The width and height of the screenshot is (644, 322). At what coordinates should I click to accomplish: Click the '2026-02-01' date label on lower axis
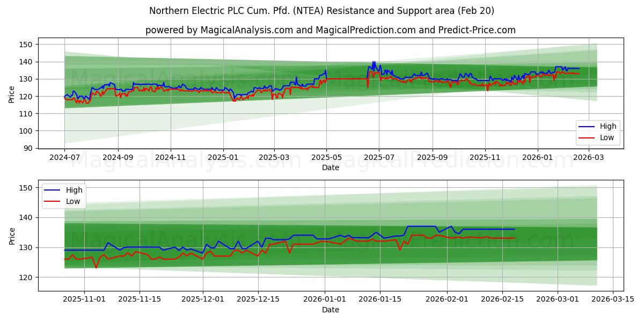click(447, 300)
